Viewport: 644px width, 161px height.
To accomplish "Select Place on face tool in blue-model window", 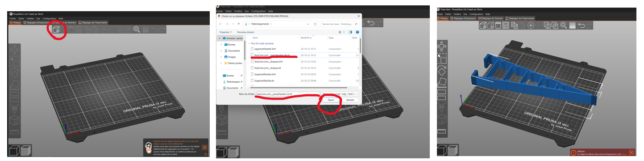I will pos(442,82).
